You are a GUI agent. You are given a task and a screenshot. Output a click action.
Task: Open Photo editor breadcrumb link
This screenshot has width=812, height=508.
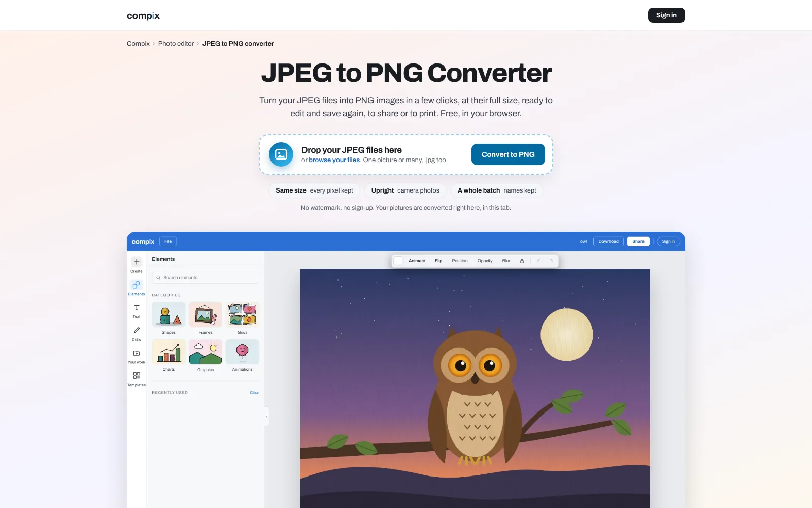coord(176,44)
